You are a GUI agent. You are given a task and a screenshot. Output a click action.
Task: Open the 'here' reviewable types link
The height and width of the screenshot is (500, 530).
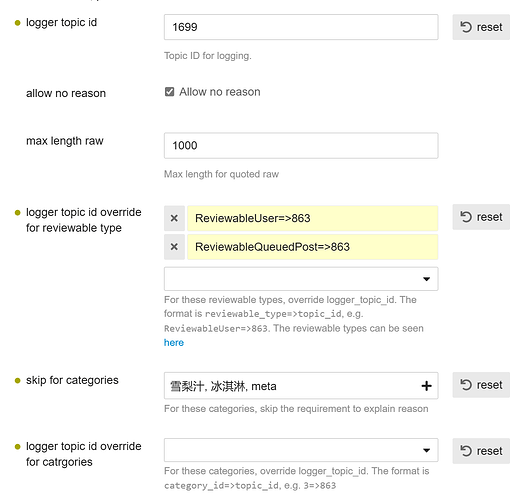coord(174,343)
